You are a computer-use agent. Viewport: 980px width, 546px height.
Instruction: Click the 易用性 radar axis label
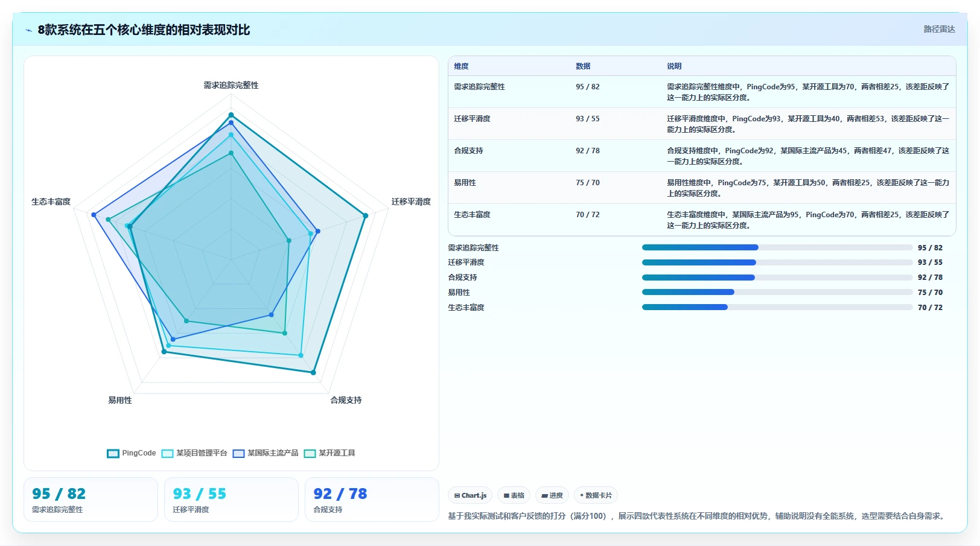pos(119,400)
